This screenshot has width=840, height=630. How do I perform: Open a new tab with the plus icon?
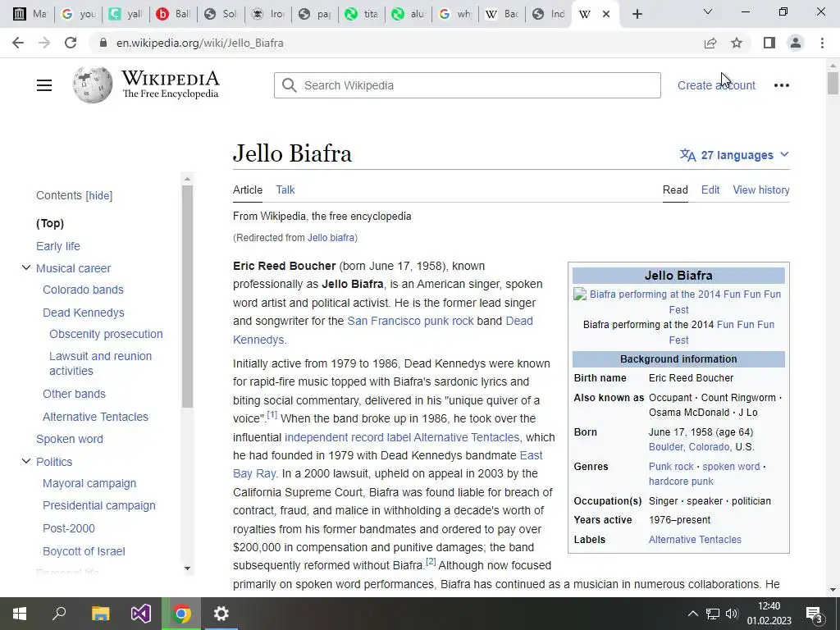coord(637,14)
